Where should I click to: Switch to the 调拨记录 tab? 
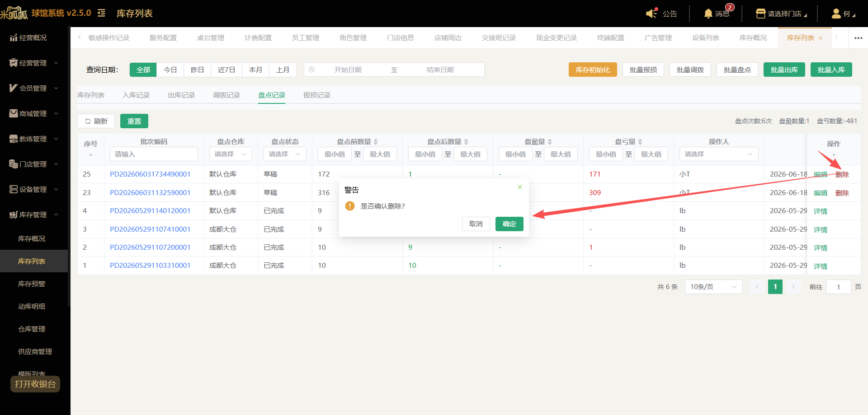click(226, 95)
